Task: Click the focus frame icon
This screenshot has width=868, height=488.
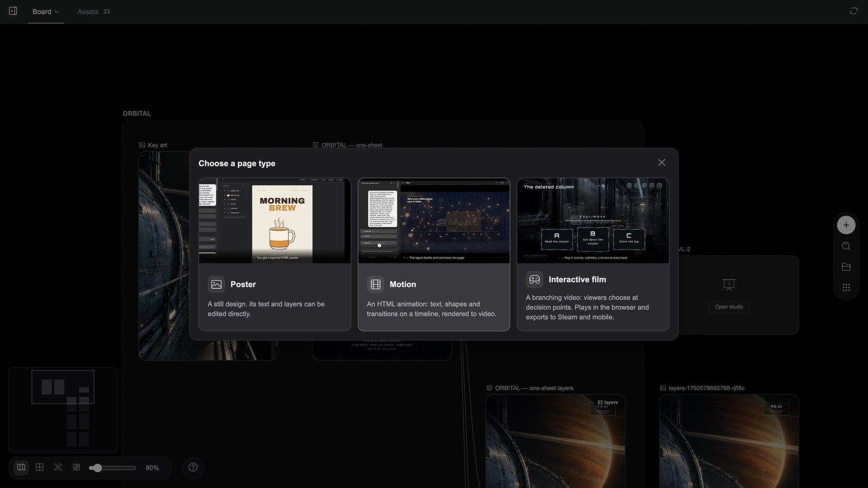Action: [x=58, y=467]
